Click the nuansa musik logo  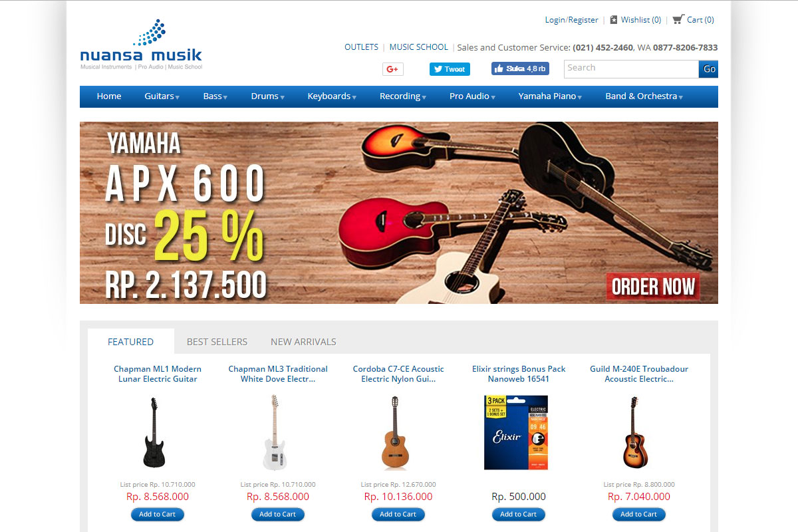(x=141, y=45)
